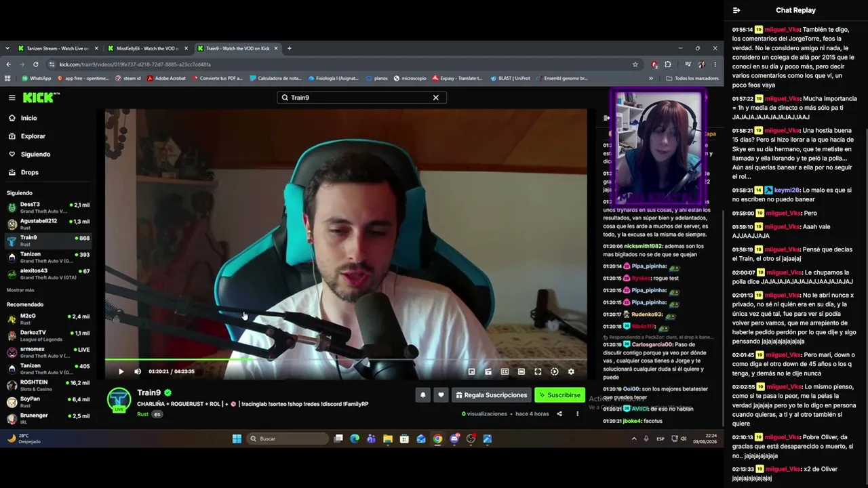Viewport: 868px width, 488px height.
Task: Open DessT3 channel in sidebar
Action: 47,207
